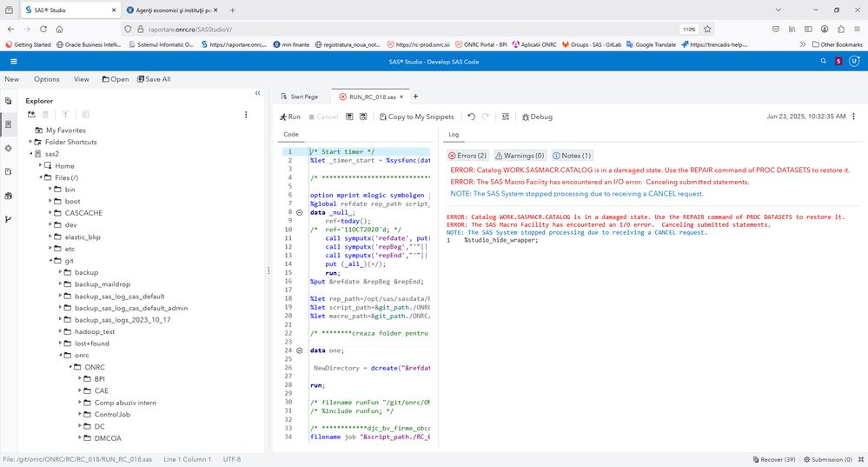Click the Debug bug icon

pos(526,117)
